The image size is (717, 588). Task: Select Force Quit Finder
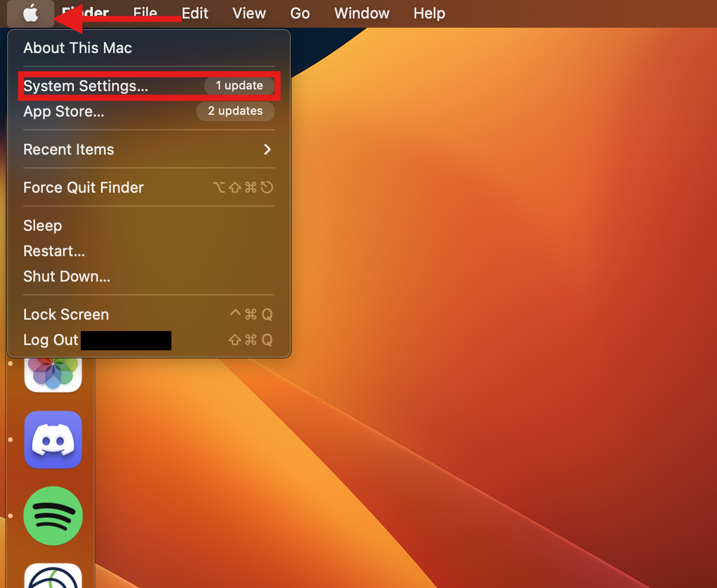point(83,188)
